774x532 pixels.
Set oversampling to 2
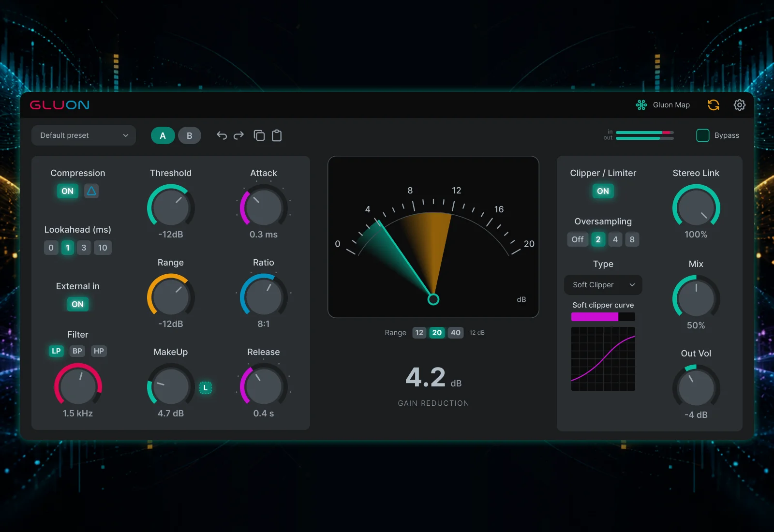tap(598, 239)
